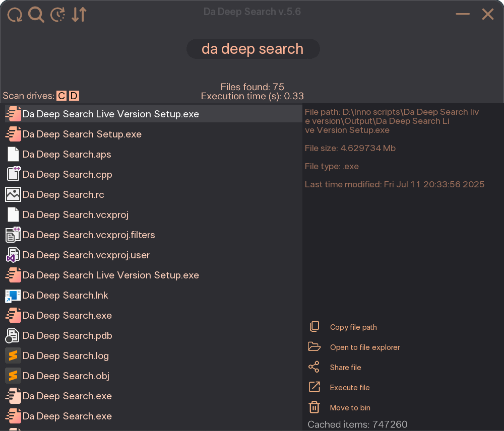Viewport: 504px width, 431px height.
Task: Click the Move to bin trash icon
Action: 314,407
